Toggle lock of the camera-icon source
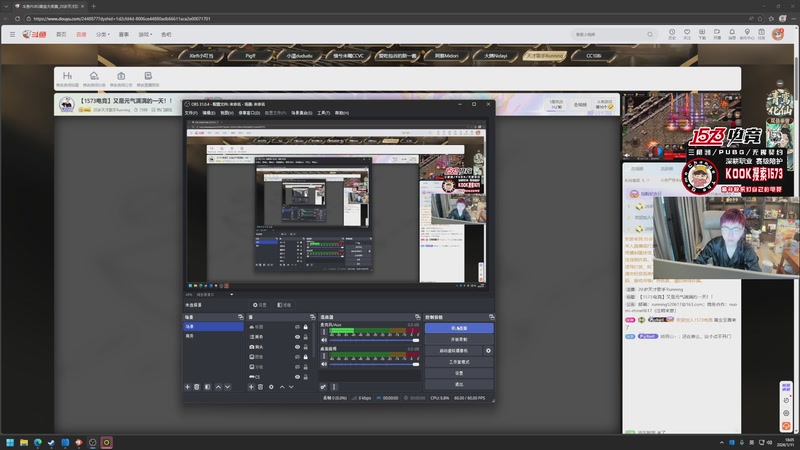This screenshot has height=450, width=800. click(306, 347)
